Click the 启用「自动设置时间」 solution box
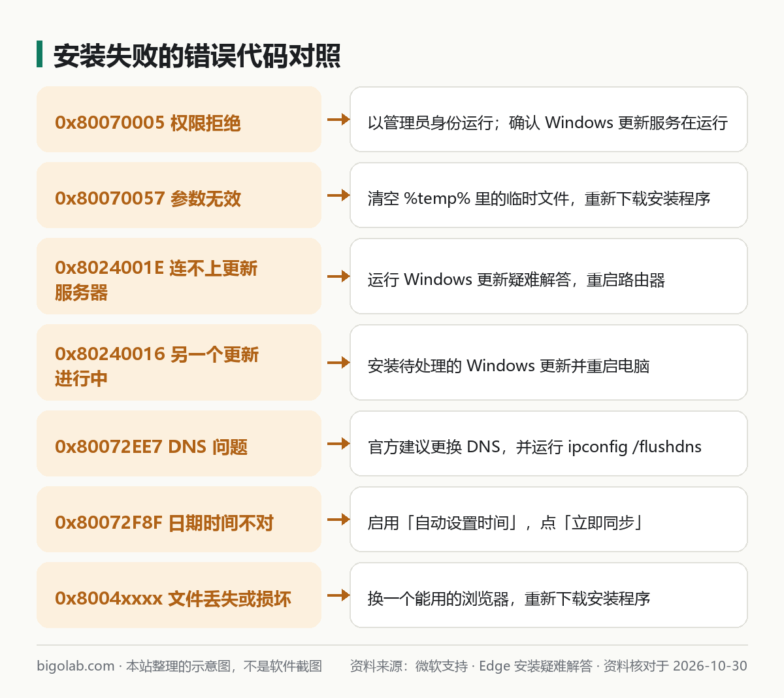 coord(549,520)
